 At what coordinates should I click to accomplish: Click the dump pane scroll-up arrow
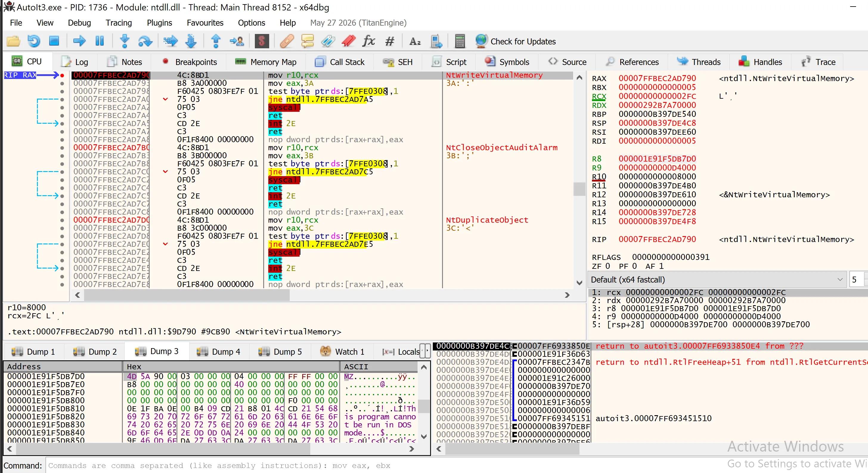click(x=424, y=367)
